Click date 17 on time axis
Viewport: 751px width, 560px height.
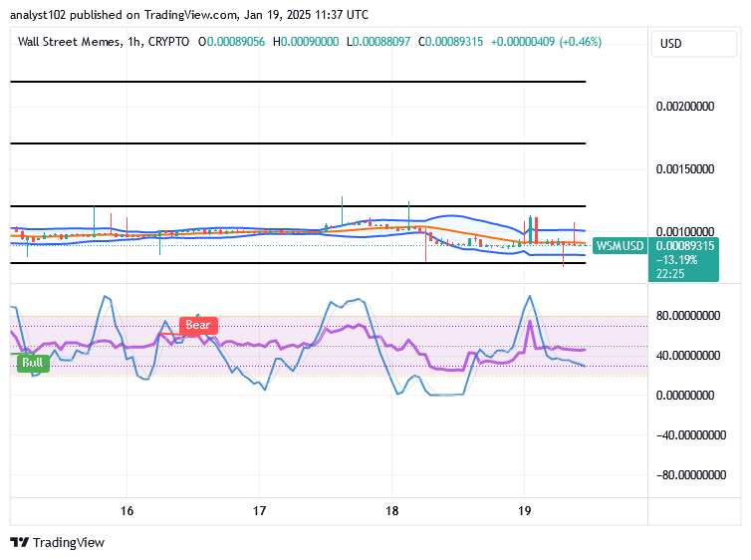260,510
